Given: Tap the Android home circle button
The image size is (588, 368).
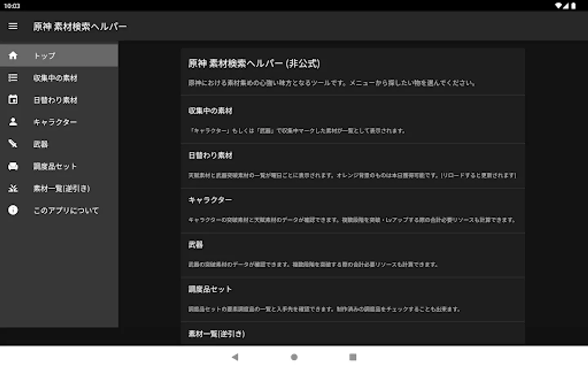Looking at the screenshot, I should click(294, 357).
